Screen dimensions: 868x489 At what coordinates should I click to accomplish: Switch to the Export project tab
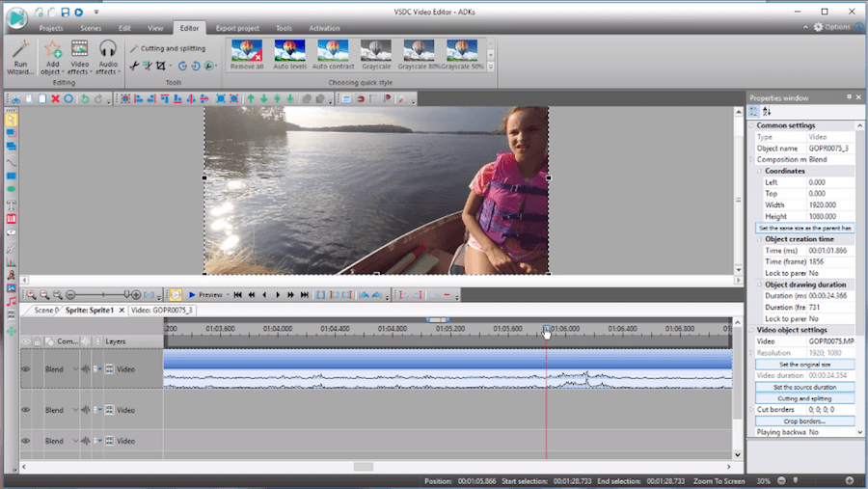pos(237,28)
